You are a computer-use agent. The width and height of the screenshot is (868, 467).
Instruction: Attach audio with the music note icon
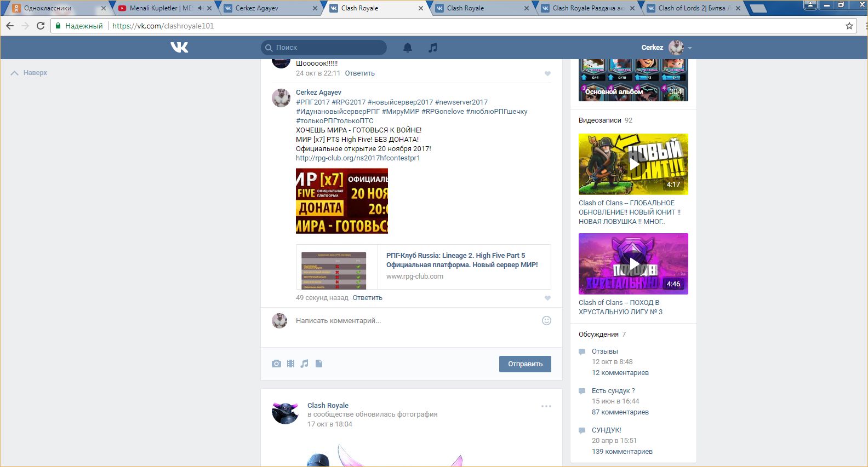(x=305, y=364)
